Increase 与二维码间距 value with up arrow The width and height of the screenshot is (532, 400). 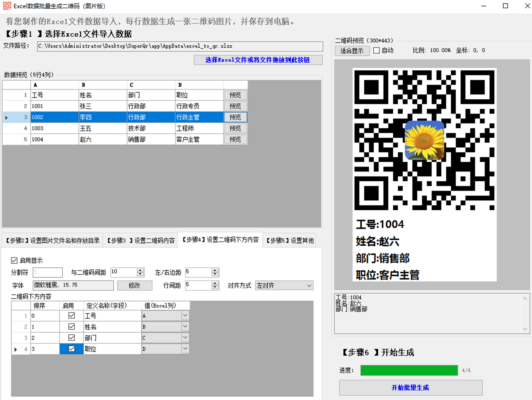(x=140, y=270)
